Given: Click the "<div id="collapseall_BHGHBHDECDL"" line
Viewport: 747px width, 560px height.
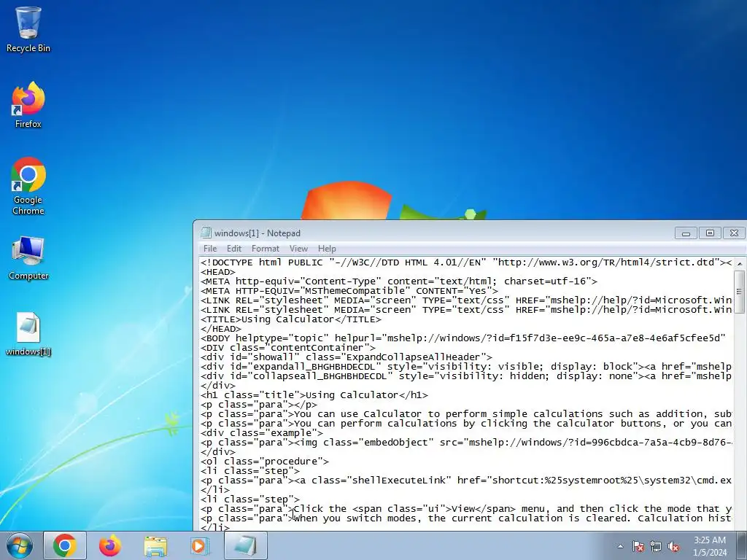Looking at the screenshot, I should (466, 376).
